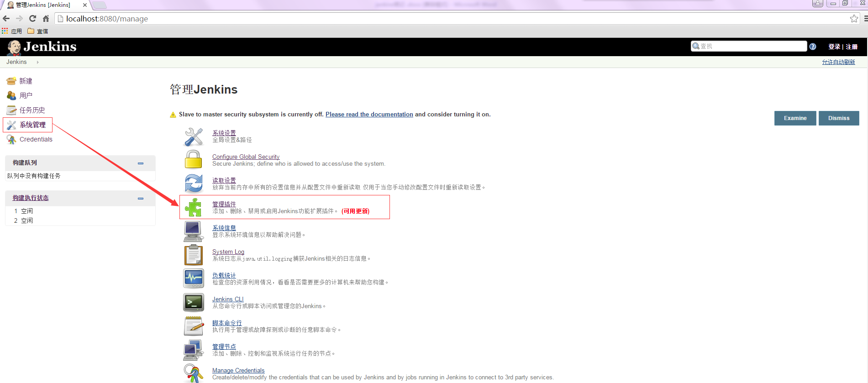Click the Examine button
Screen dimensions: 868x383
[x=795, y=118]
